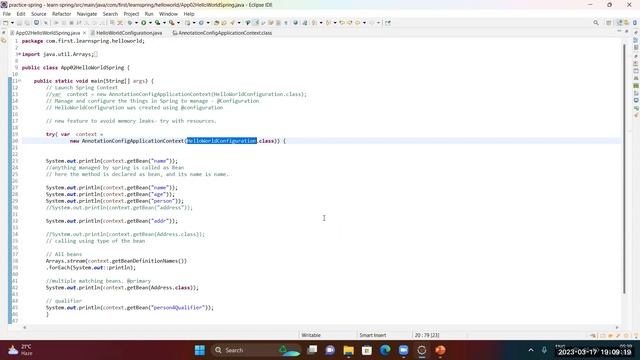Show hidden system tray icons chevron

tap(531, 350)
